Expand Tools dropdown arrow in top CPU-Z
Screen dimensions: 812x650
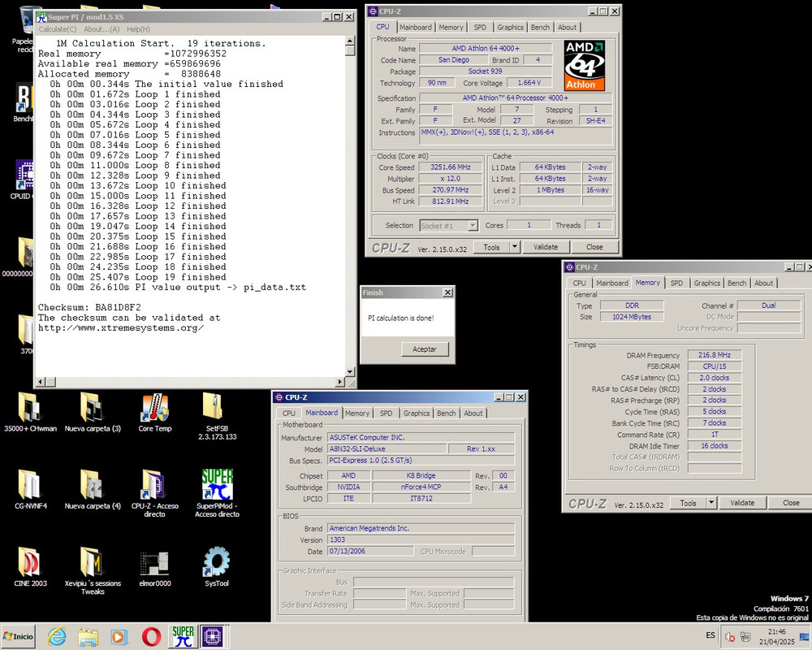515,247
